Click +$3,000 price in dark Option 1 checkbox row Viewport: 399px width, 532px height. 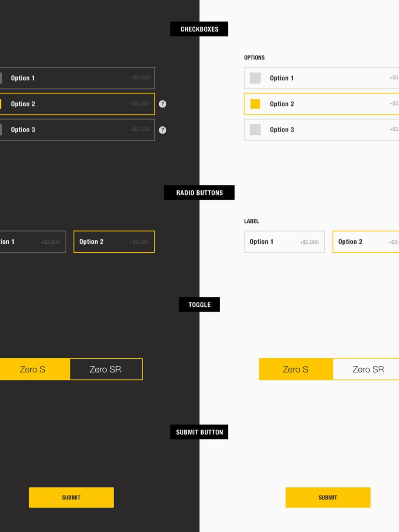pos(140,78)
